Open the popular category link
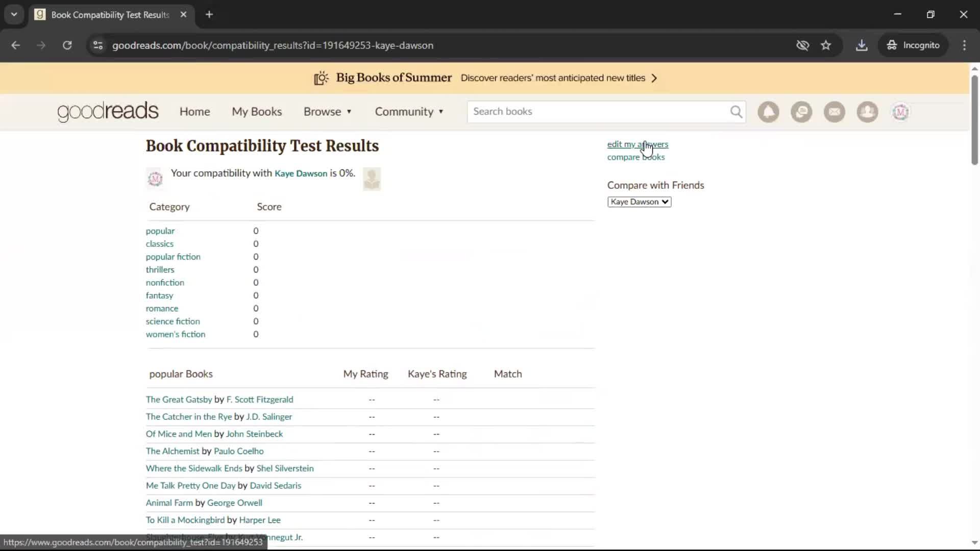This screenshot has height=551, width=980. pos(160,231)
